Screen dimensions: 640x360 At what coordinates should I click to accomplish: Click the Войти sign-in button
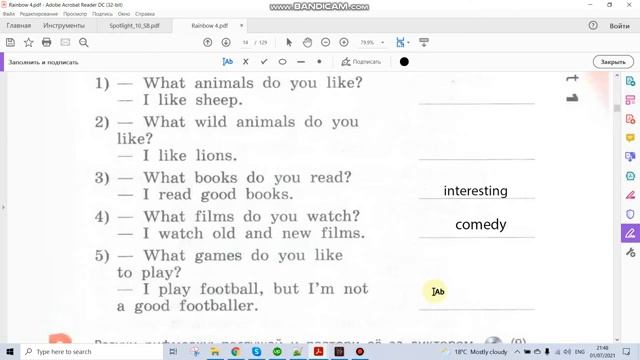click(619, 26)
